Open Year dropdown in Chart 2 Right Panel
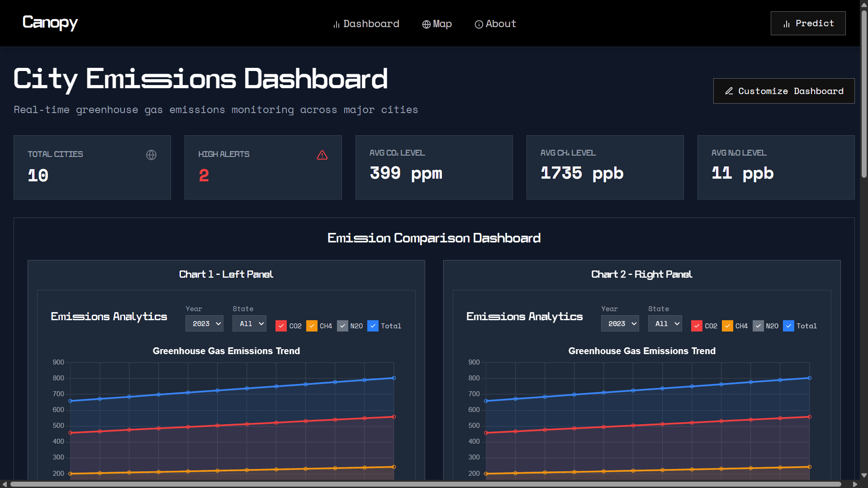Image resolution: width=868 pixels, height=488 pixels. pos(620,323)
